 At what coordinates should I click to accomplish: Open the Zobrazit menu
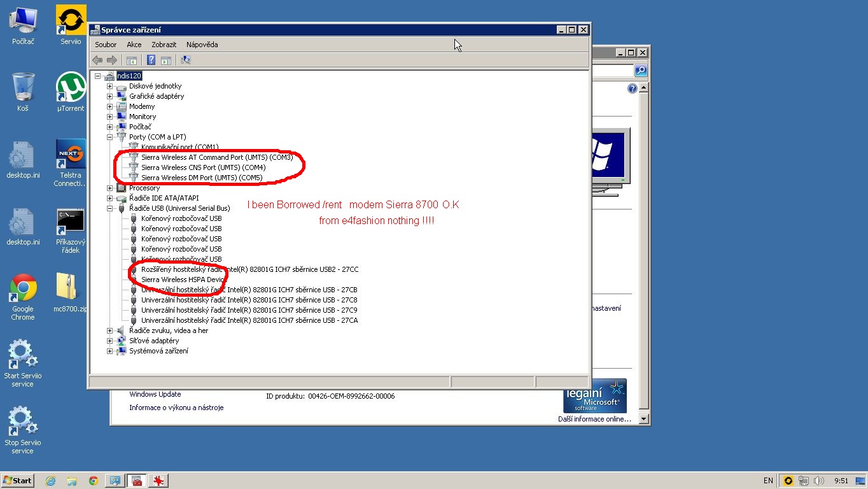[x=164, y=45]
